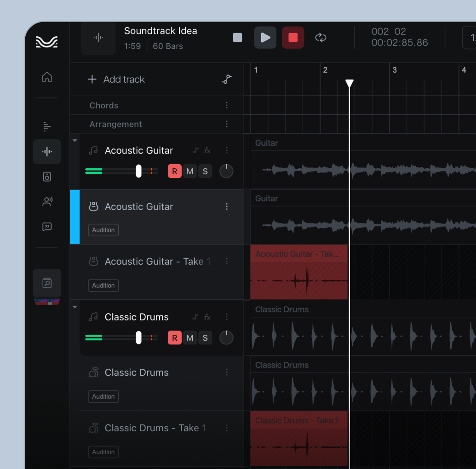The height and width of the screenshot is (469, 476).
Task: Open options menu for Classic Drums lane
Action: pyautogui.click(x=227, y=372)
